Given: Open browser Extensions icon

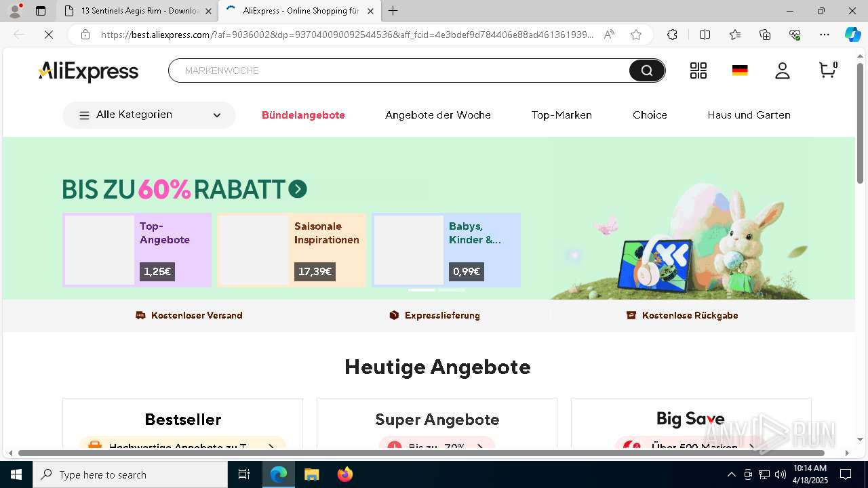Looking at the screenshot, I should click(x=672, y=35).
